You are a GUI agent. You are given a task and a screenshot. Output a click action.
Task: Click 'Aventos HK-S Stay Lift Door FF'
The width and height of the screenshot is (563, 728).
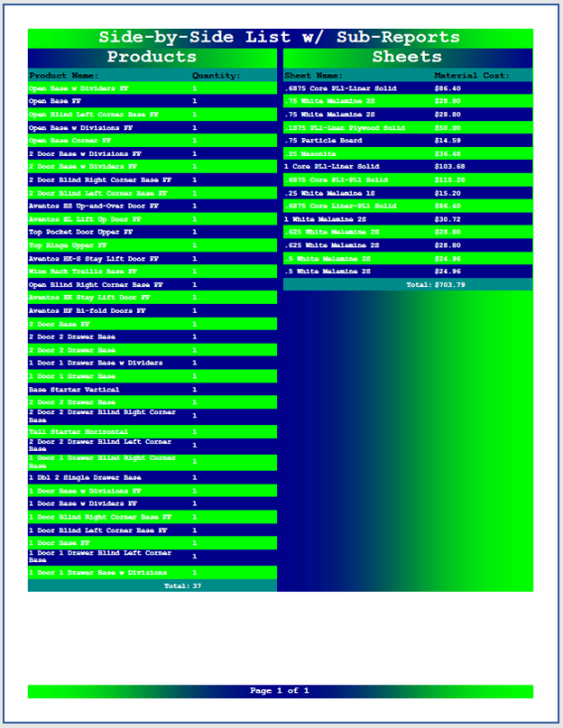[x=93, y=259]
